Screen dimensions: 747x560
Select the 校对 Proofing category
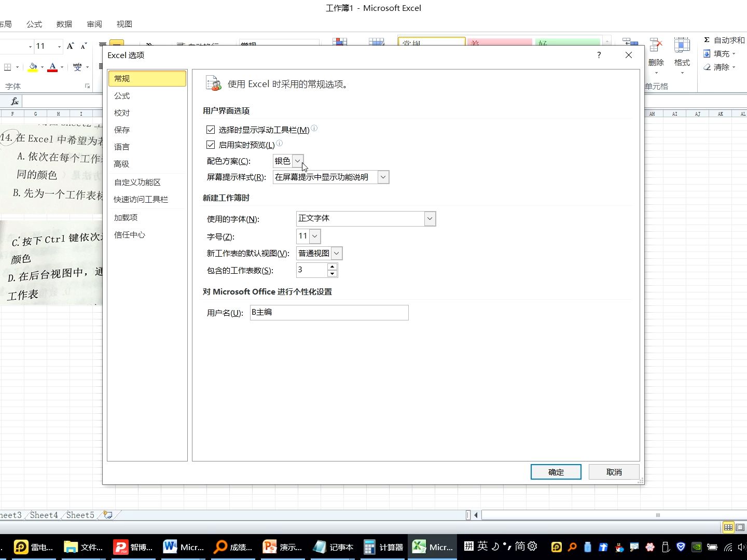click(147, 113)
